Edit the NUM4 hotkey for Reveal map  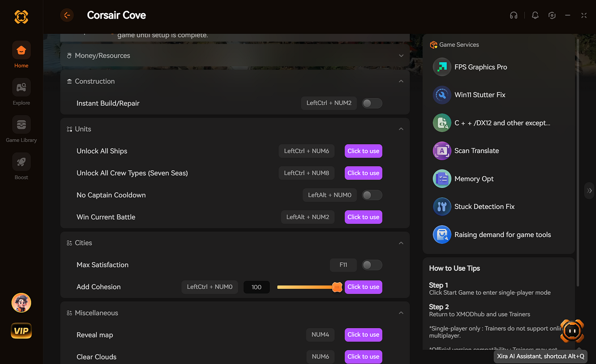pos(320,335)
